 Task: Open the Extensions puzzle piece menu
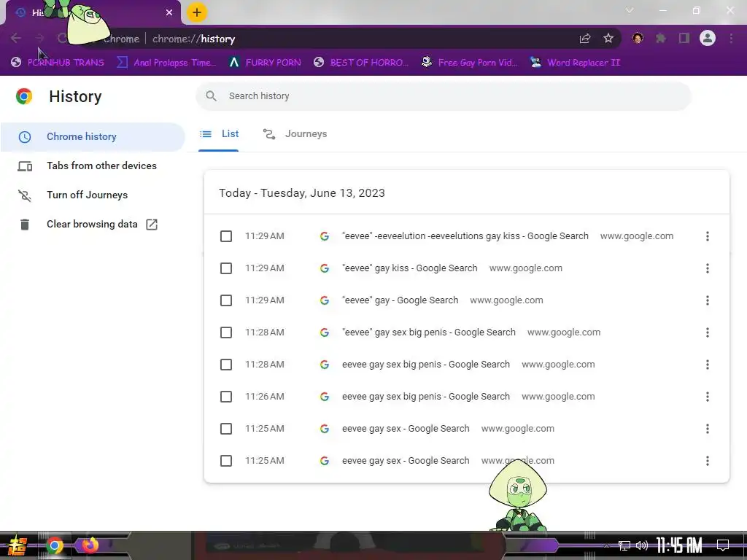click(661, 38)
